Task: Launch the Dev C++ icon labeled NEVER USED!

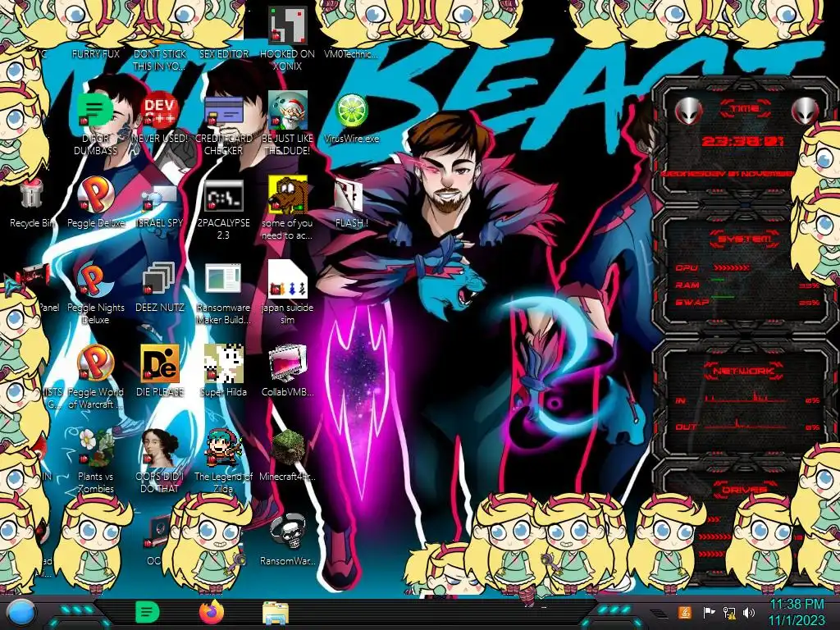Action: pyautogui.click(x=160, y=111)
